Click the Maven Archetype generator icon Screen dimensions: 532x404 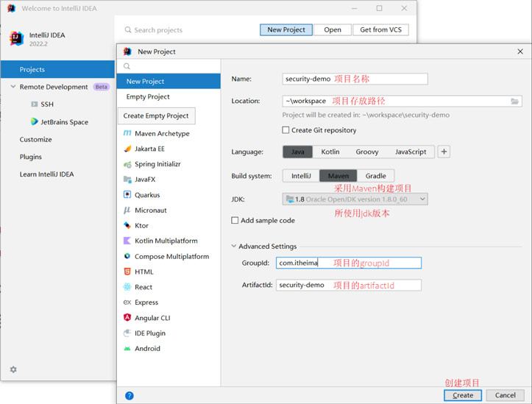[127, 133]
